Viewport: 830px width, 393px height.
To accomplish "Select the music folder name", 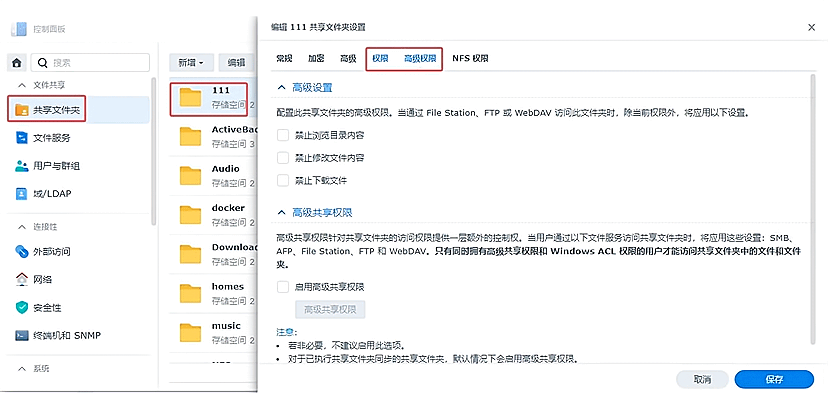I will coord(226,326).
